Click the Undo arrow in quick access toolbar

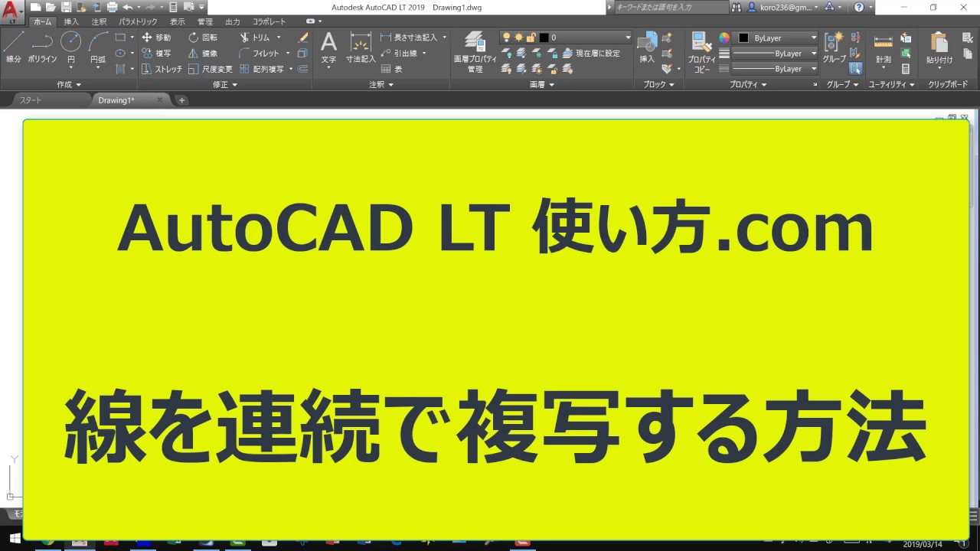tap(127, 7)
